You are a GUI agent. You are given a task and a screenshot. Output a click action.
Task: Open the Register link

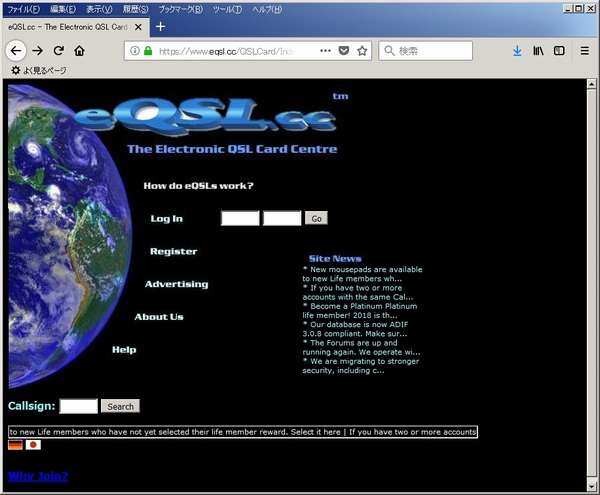173,251
